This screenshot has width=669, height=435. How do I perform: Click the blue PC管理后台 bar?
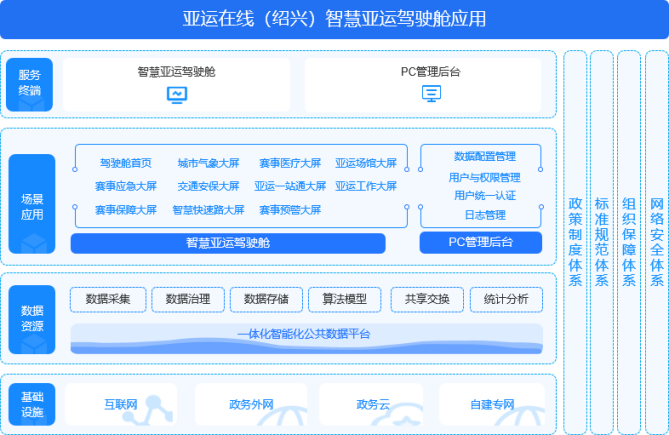tap(481, 243)
